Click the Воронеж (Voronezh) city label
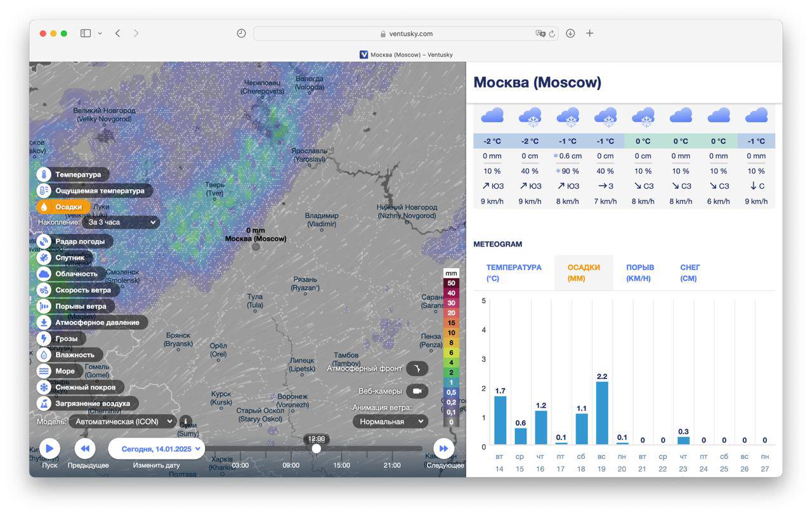This screenshot has width=812, height=516. [293, 401]
